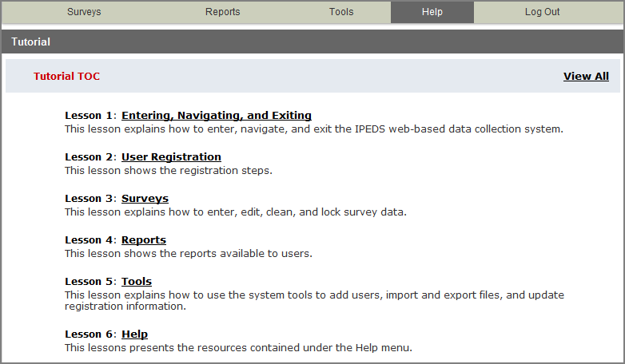Screen dimensions: 625x364
Task: Click the description about reports available to users
Action: click(x=188, y=253)
